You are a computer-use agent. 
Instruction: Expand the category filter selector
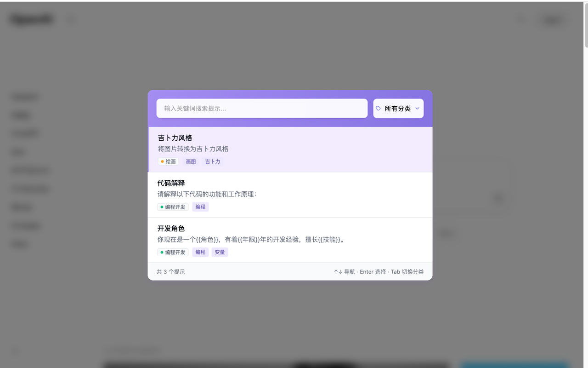point(398,108)
